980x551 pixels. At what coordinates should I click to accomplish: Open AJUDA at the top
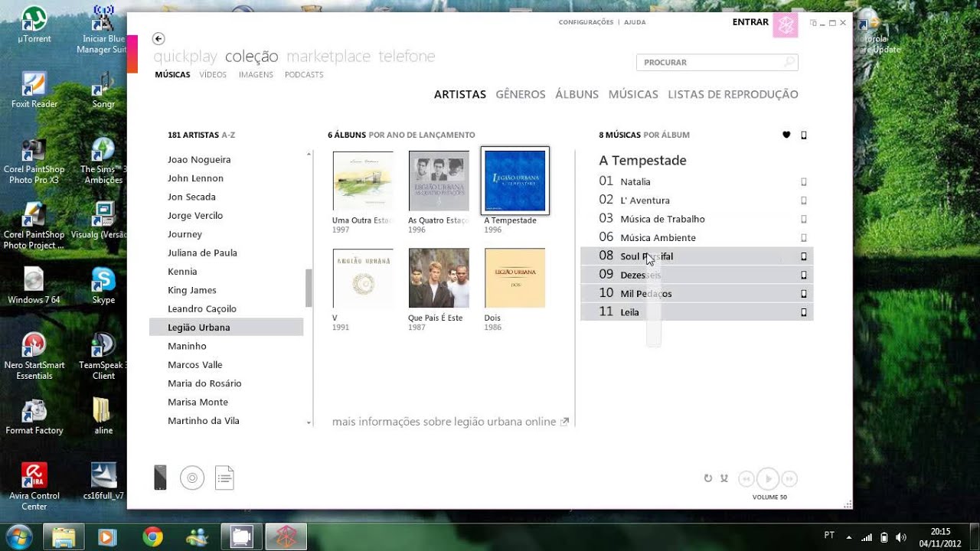pos(635,22)
